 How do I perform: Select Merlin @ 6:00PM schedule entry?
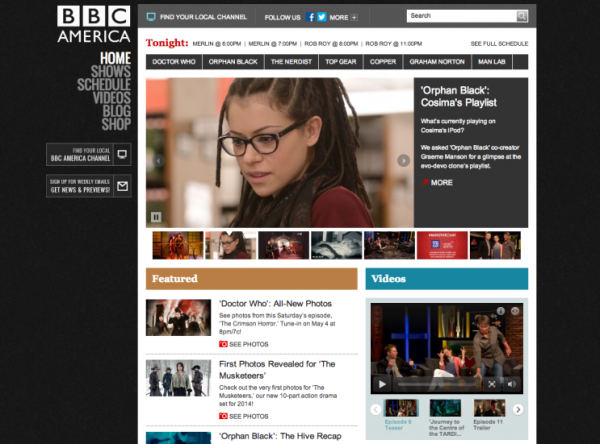point(217,44)
